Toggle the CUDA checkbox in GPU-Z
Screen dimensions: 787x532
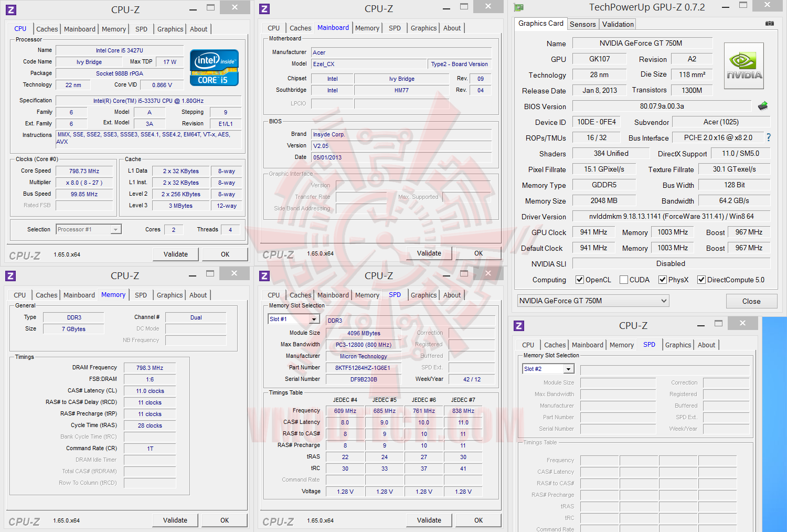pyautogui.click(x=624, y=280)
